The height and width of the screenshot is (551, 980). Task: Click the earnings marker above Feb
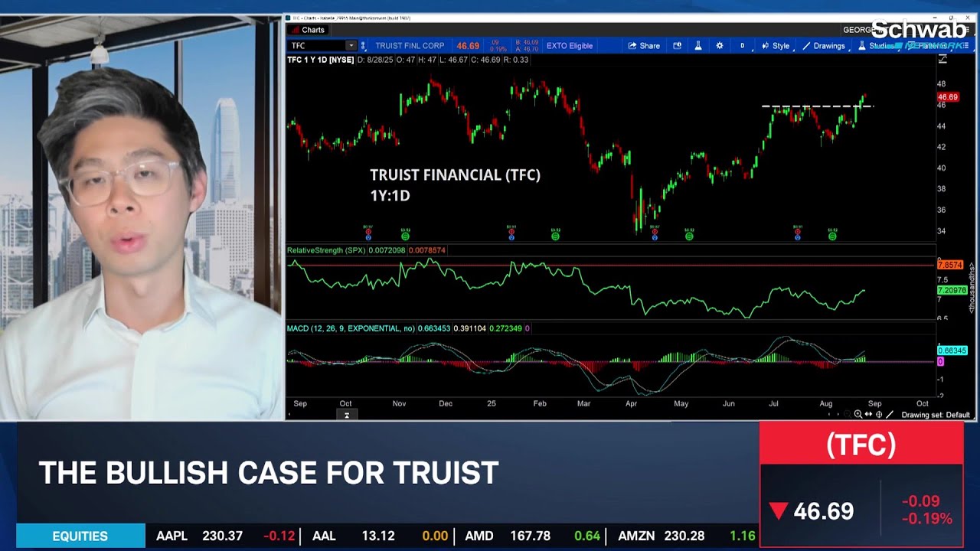click(x=511, y=236)
